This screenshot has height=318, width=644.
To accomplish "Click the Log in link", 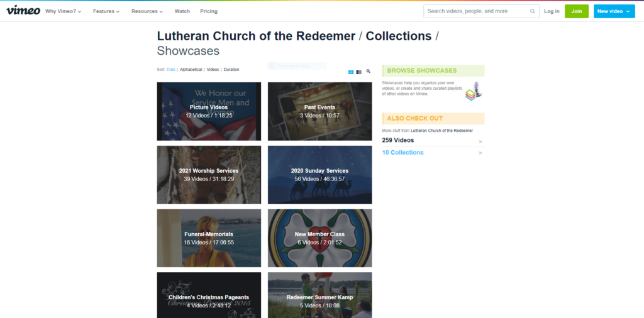I will click(x=552, y=11).
